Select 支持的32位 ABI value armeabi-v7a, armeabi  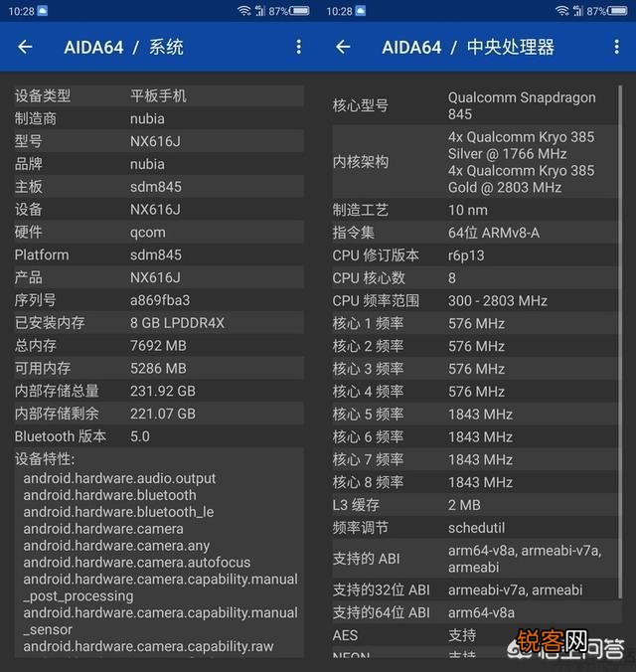[515, 590]
